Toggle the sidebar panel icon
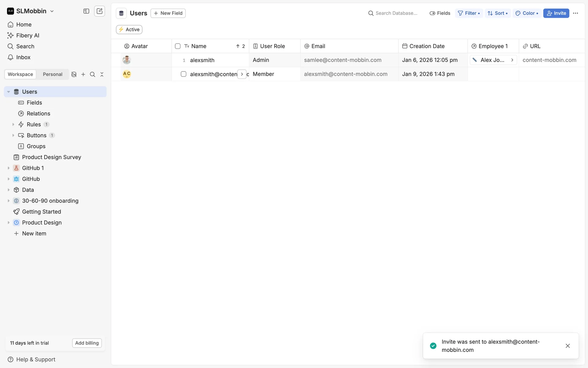Image resolution: width=588 pixels, height=368 pixels. tap(86, 11)
